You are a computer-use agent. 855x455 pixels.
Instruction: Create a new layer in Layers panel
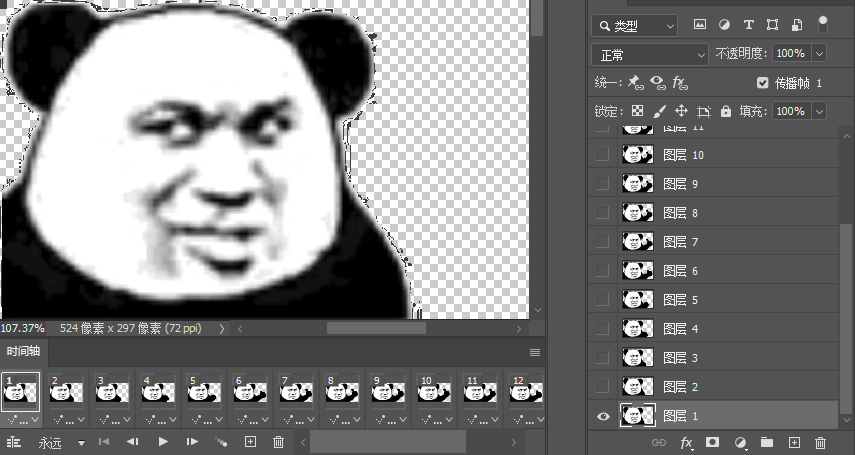click(x=794, y=442)
